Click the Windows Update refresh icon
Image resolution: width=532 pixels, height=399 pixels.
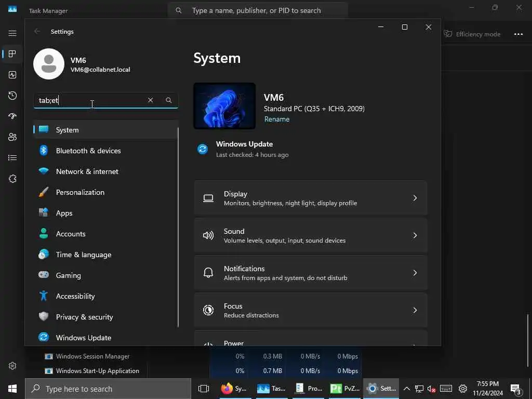pos(203,149)
